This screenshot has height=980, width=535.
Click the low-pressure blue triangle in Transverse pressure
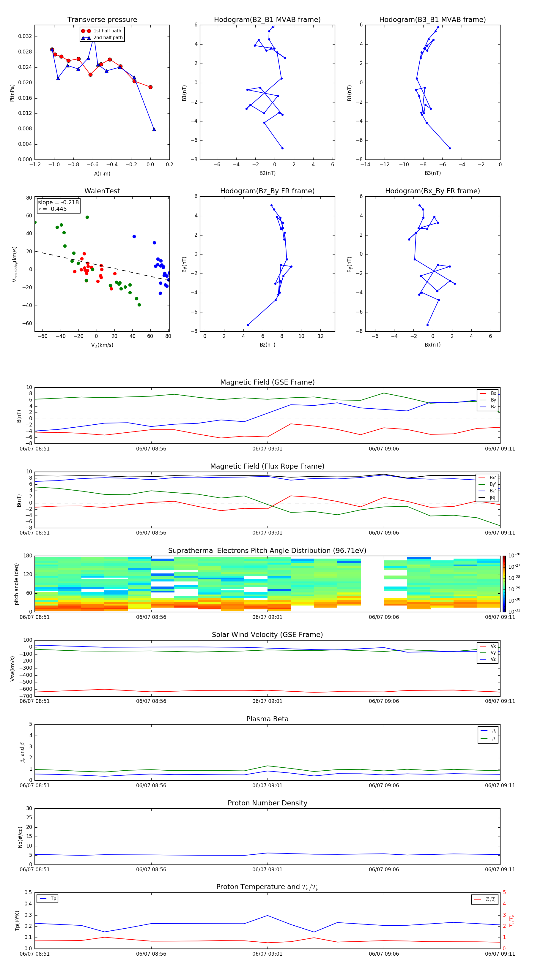(154, 129)
